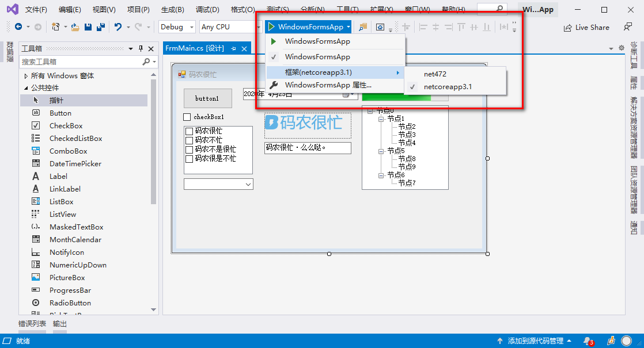
Task: Pin the toolbox panel with pushpin
Action: click(141, 48)
